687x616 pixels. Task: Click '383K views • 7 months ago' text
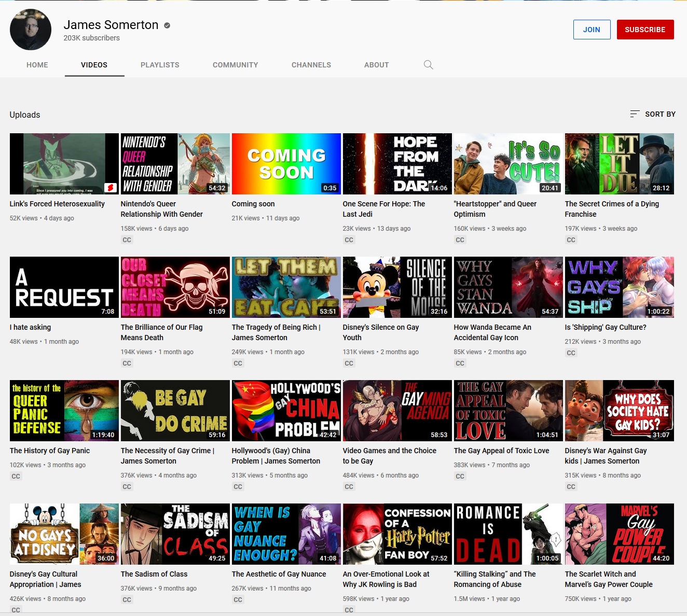pyautogui.click(x=492, y=465)
